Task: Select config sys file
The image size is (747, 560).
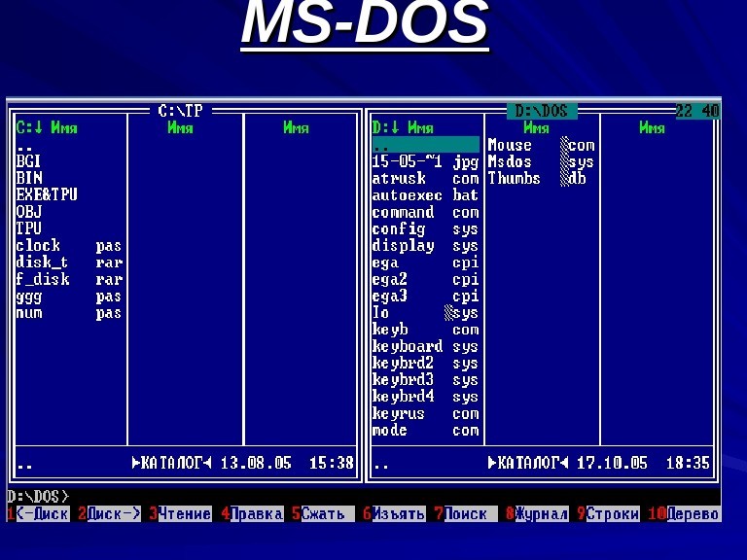Action: [425, 228]
